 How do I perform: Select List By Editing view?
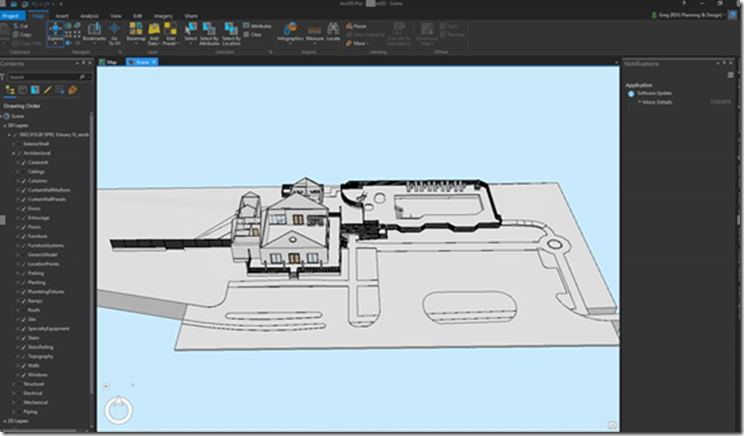[47, 90]
